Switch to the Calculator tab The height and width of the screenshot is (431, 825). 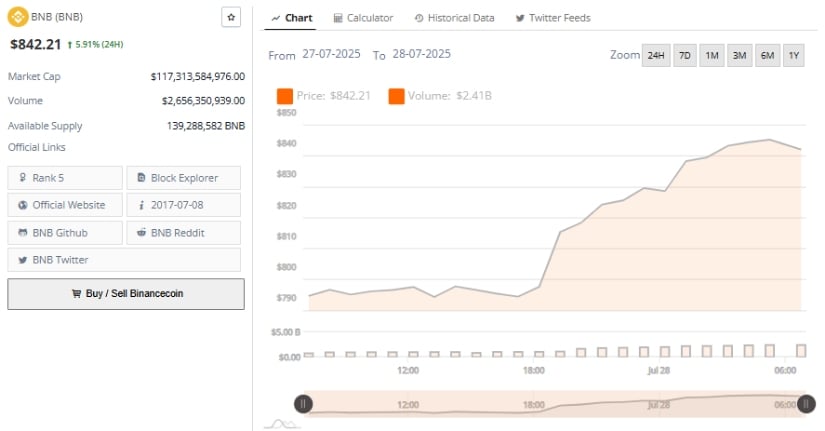pos(363,18)
